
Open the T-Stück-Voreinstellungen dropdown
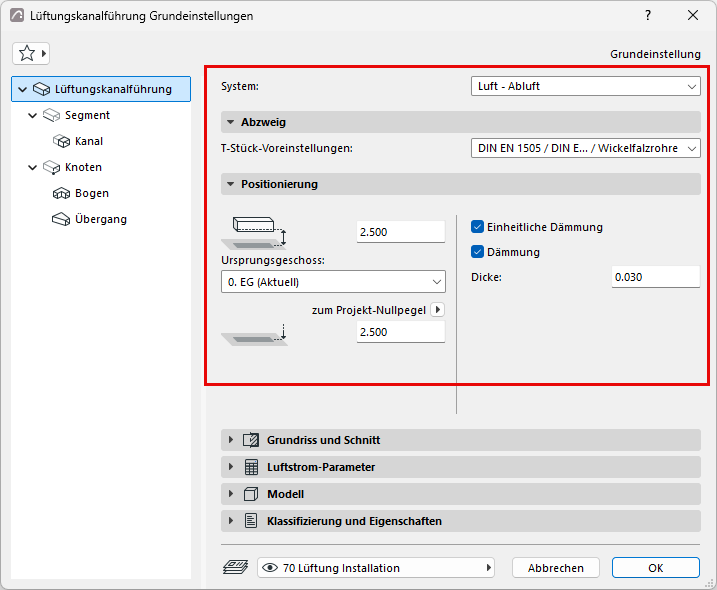585,148
